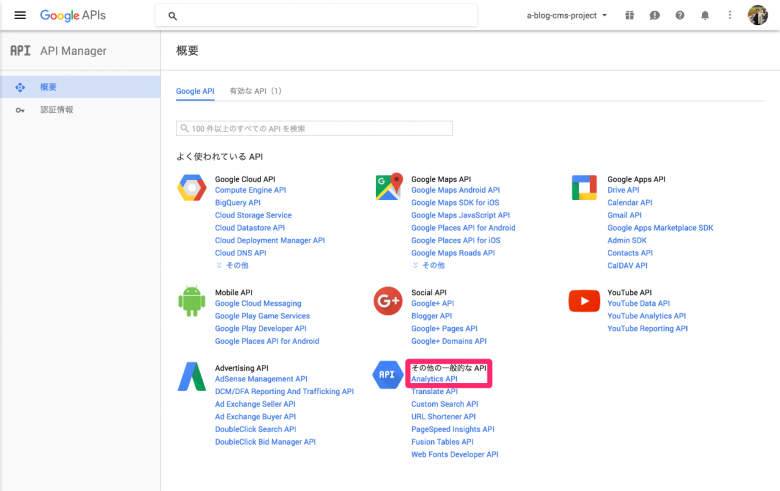Open the help question-mark icon
The height and width of the screenshot is (491, 780).
point(680,15)
